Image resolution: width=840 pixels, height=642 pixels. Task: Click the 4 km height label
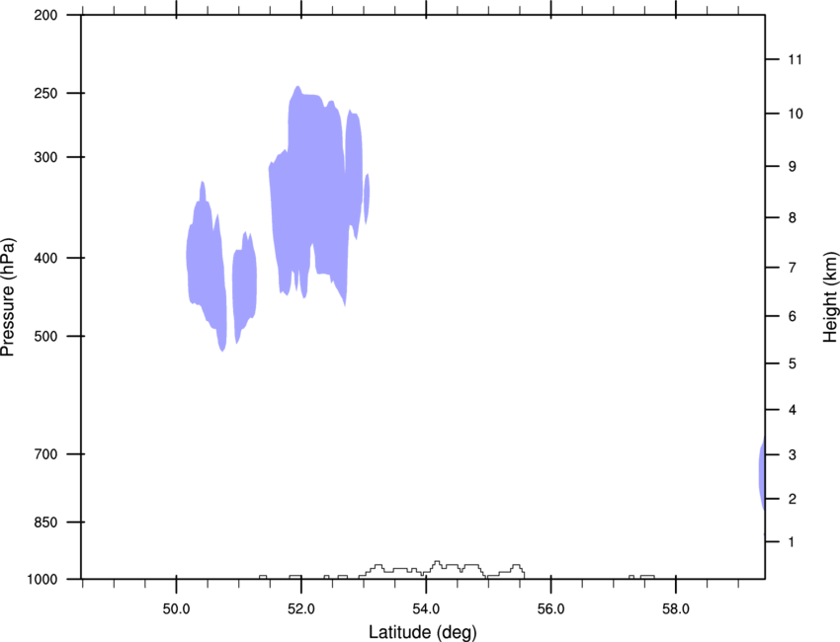[x=793, y=410]
